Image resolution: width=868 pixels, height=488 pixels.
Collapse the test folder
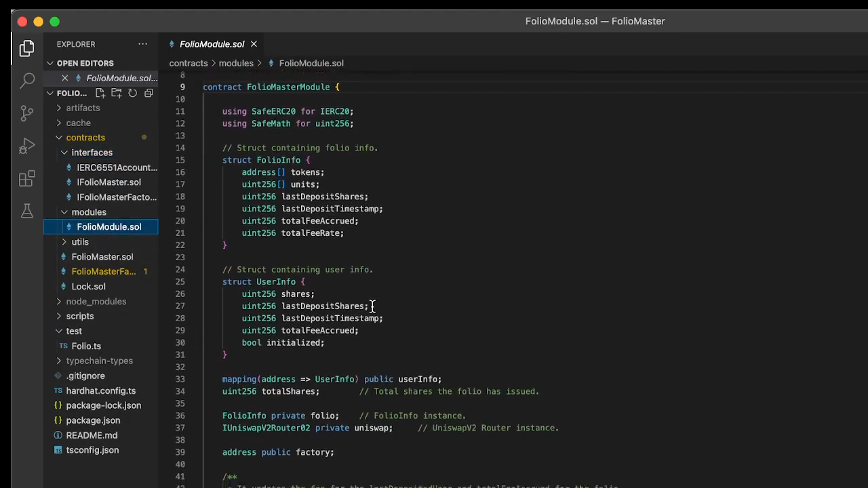click(74, 331)
